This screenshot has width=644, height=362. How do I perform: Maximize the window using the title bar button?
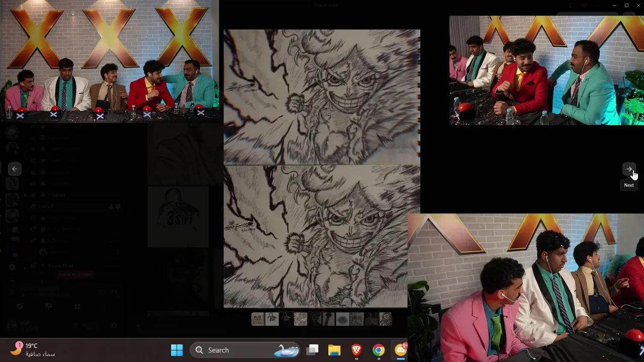pyautogui.click(x=626, y=6)
